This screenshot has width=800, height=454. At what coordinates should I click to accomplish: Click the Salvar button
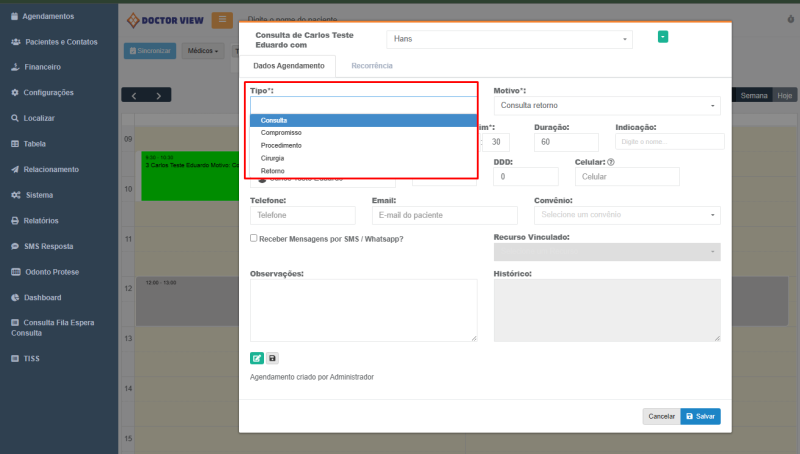700,416
